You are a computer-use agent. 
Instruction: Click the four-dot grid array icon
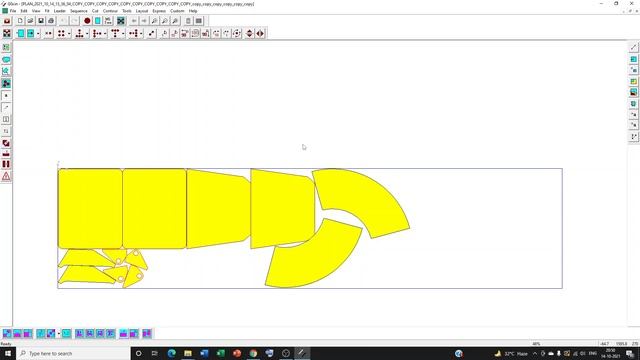[x=61, y=33]
